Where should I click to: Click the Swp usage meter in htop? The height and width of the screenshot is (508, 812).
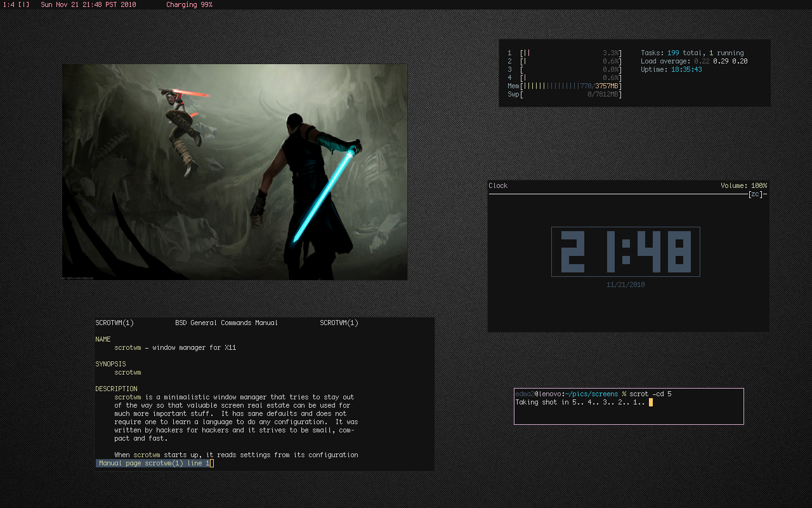[565, 95]
